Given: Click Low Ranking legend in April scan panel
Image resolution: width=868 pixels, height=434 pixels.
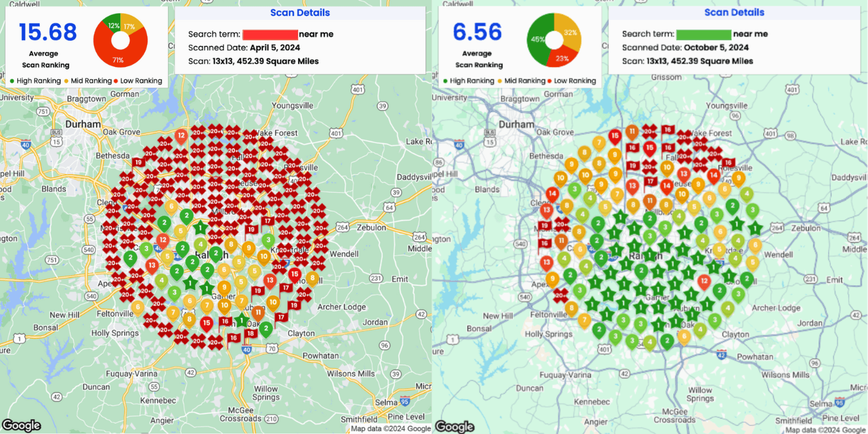Looking at the screenshot, I should point(137,81).
